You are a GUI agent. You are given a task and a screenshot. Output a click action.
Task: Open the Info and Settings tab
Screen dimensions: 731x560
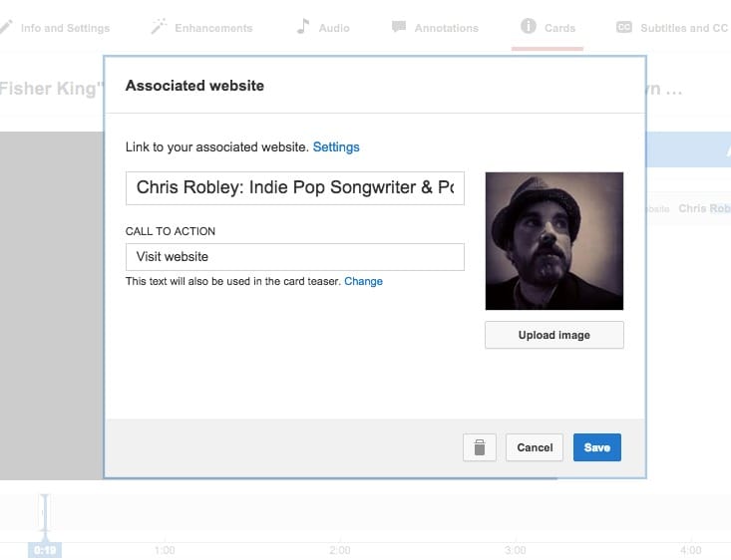(55, 28)
